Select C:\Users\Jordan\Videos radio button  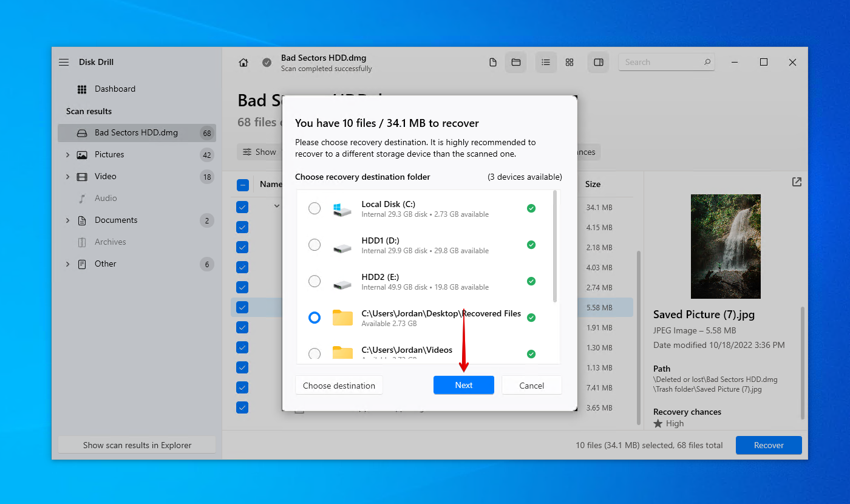point(314,353)
